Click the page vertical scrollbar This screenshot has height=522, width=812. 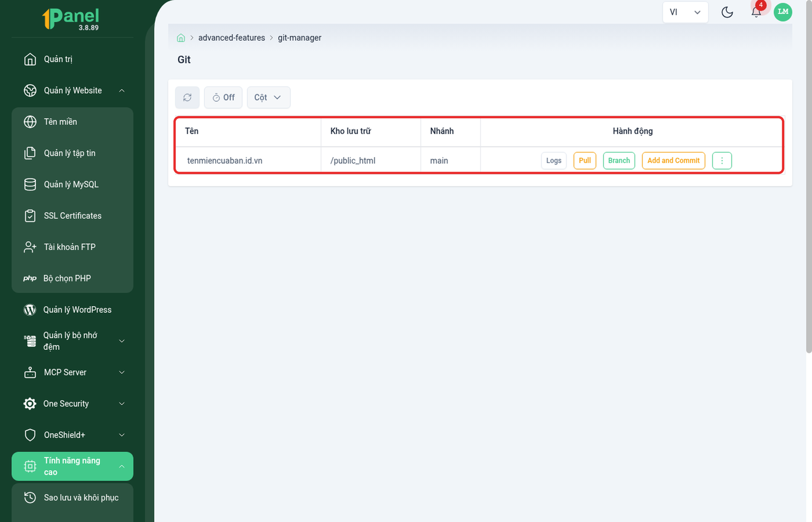(x=809, y=177)
